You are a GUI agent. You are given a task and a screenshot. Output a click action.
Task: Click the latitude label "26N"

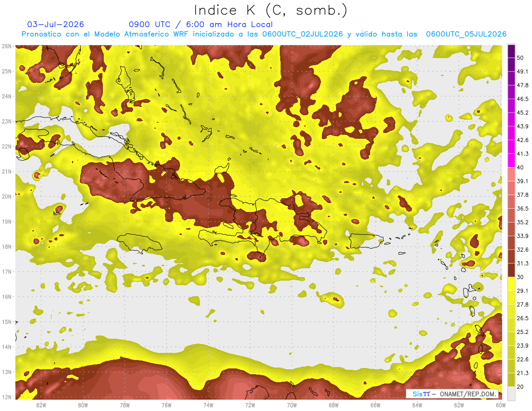(x=7, y=46)
